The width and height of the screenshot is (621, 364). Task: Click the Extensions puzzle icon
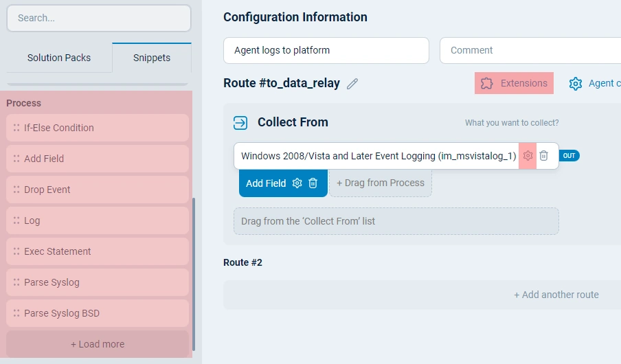click(487, 83)
